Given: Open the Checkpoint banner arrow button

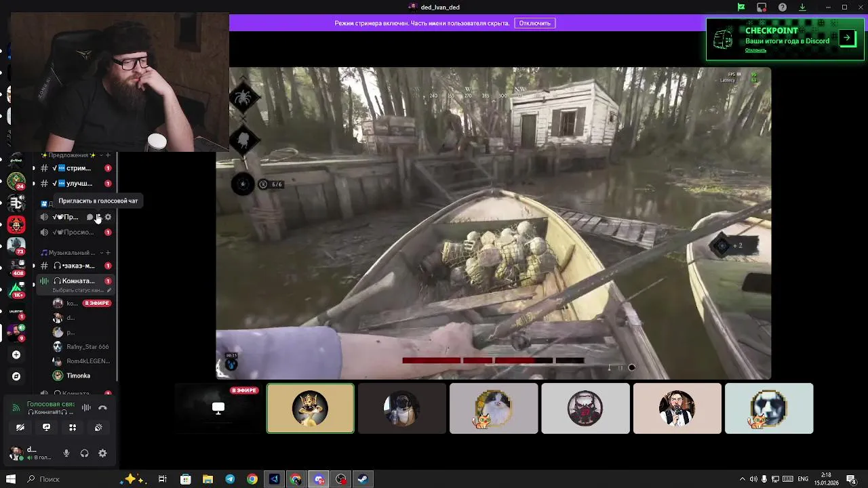Looking at the screenshot, I should 847,38.
